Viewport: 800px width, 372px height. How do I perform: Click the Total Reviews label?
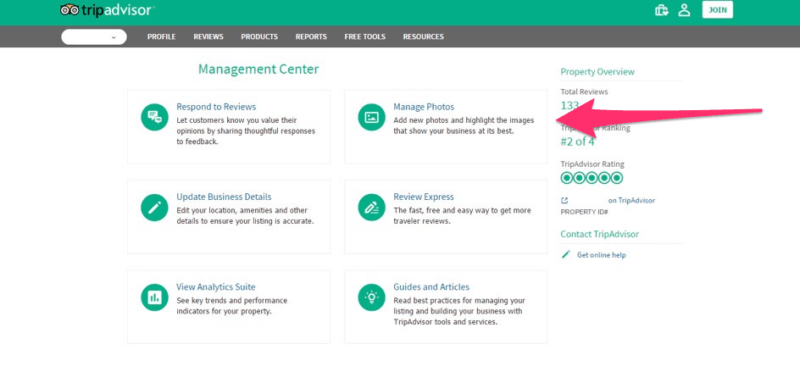click(584, 92)
